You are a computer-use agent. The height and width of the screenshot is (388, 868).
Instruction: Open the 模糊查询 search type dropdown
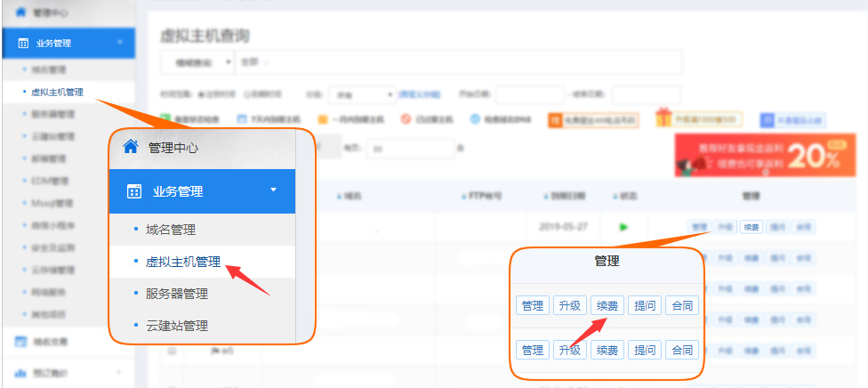coord(197,62)
